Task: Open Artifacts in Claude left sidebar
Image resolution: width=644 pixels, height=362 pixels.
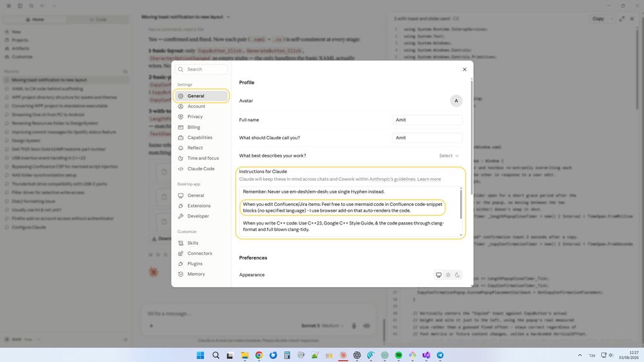Action: point(20,48)
